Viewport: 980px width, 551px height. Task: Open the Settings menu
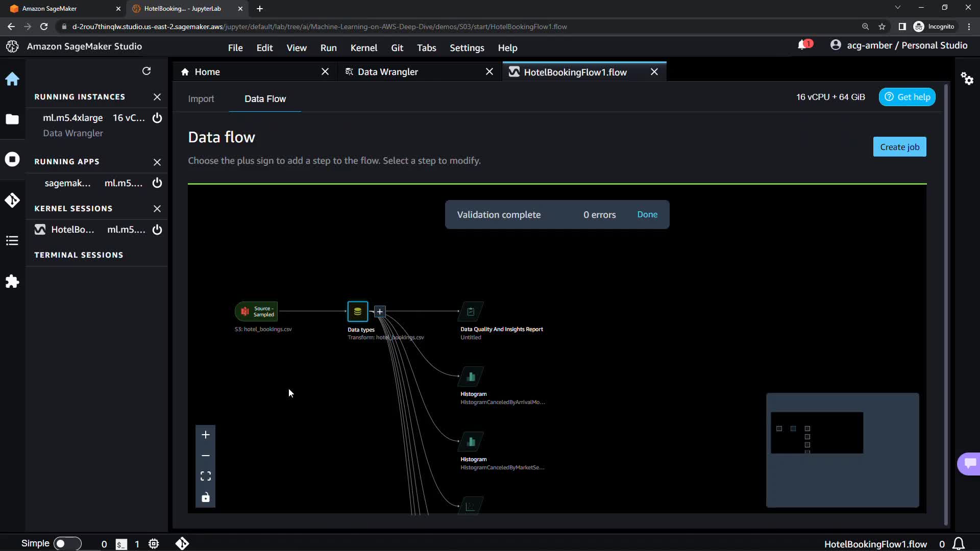467,48
